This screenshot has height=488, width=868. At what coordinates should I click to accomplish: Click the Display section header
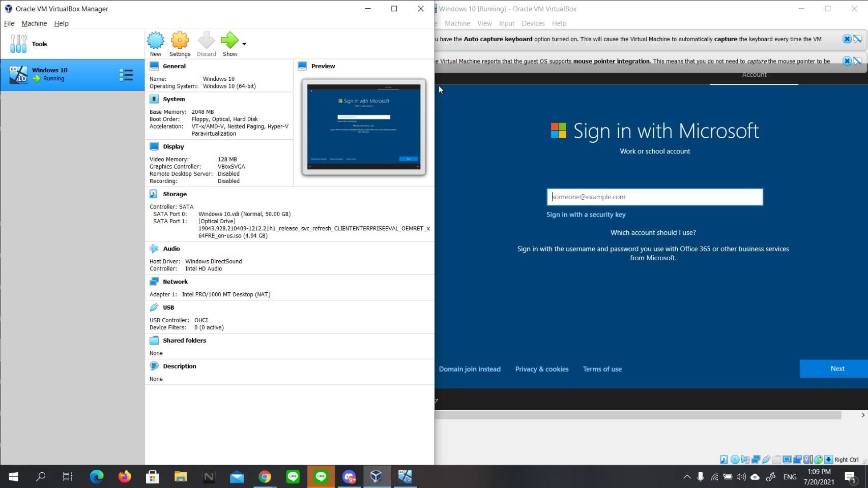pos(173,146)
